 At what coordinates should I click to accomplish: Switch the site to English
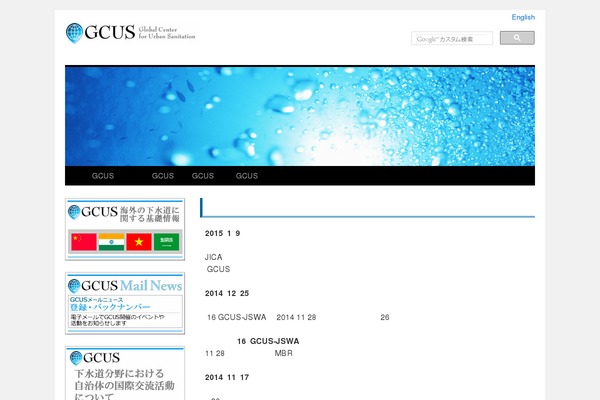tap(523, 17)
